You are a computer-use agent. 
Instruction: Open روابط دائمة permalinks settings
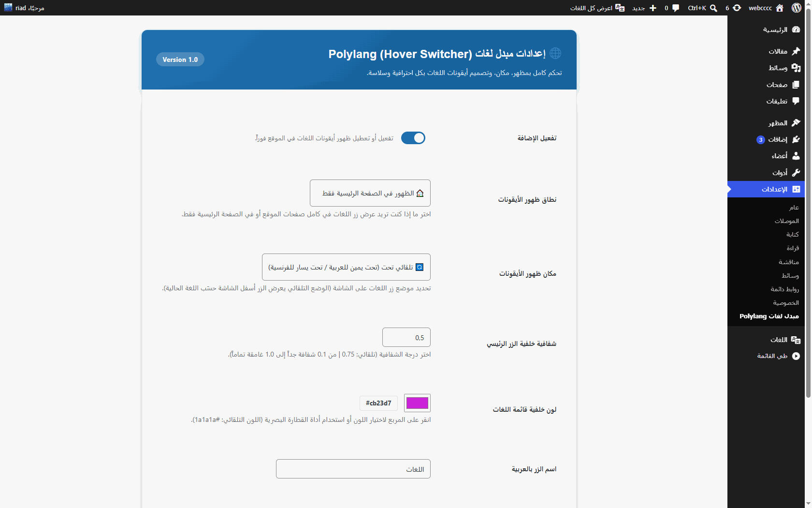point(766,289)
